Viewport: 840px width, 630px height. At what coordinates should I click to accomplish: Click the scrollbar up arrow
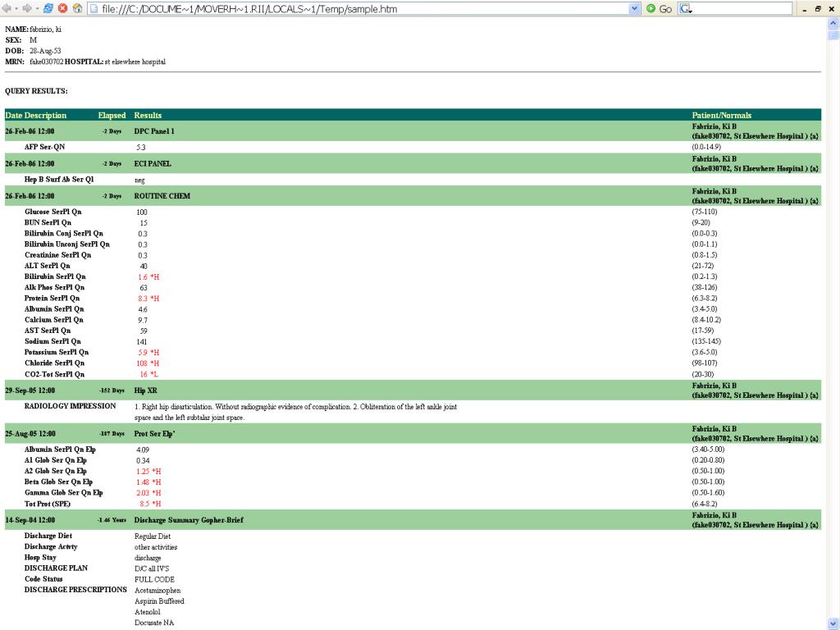(833, 22)
